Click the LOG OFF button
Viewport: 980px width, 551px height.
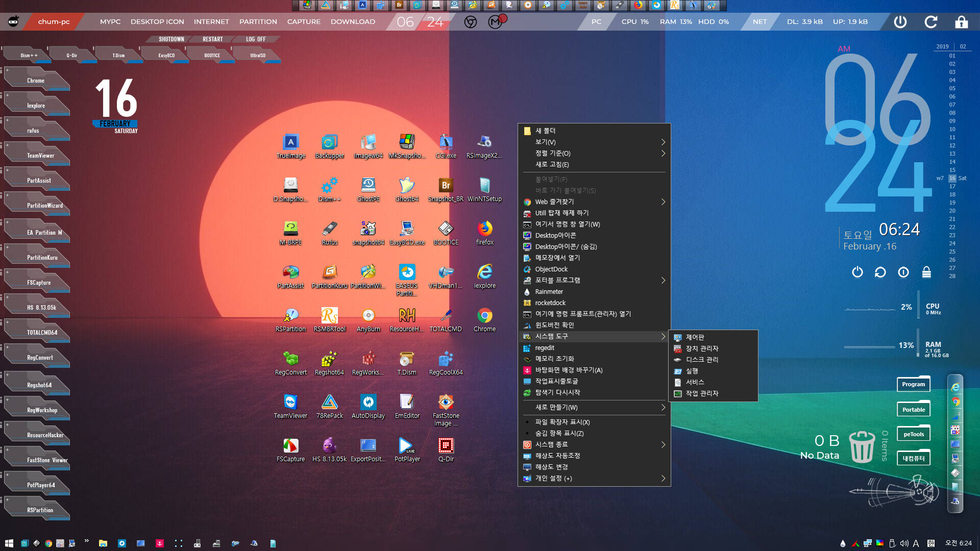pos(256,39)
